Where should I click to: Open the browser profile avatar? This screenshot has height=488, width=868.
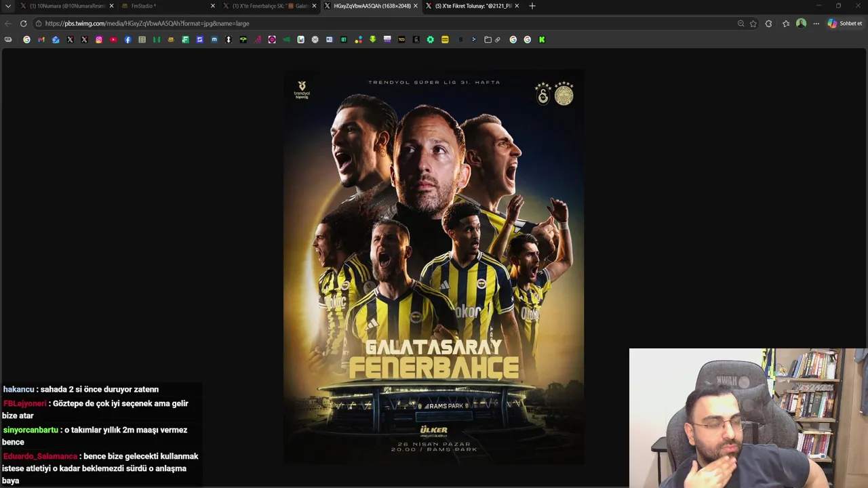click(x=801, y=23)
